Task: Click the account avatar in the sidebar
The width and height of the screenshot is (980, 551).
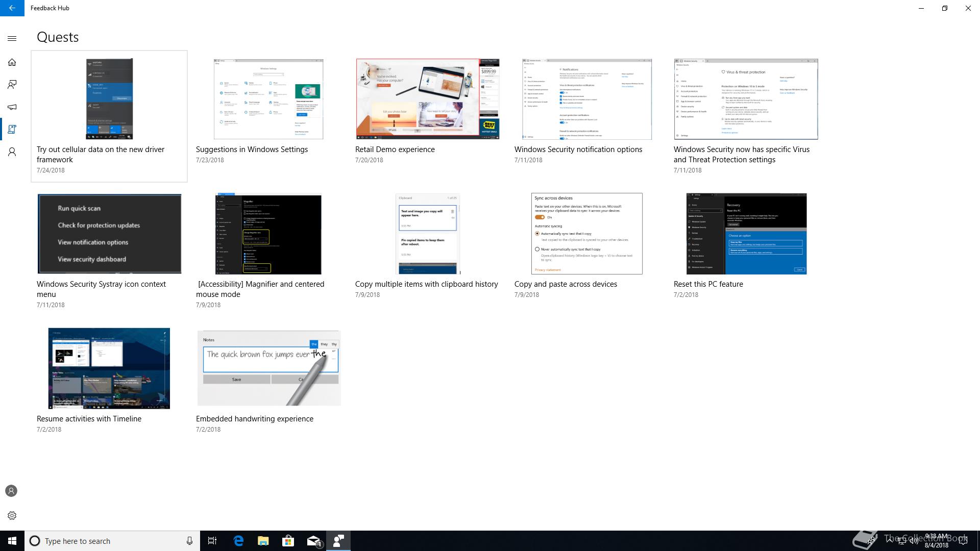Action: (x=11, y=491)
